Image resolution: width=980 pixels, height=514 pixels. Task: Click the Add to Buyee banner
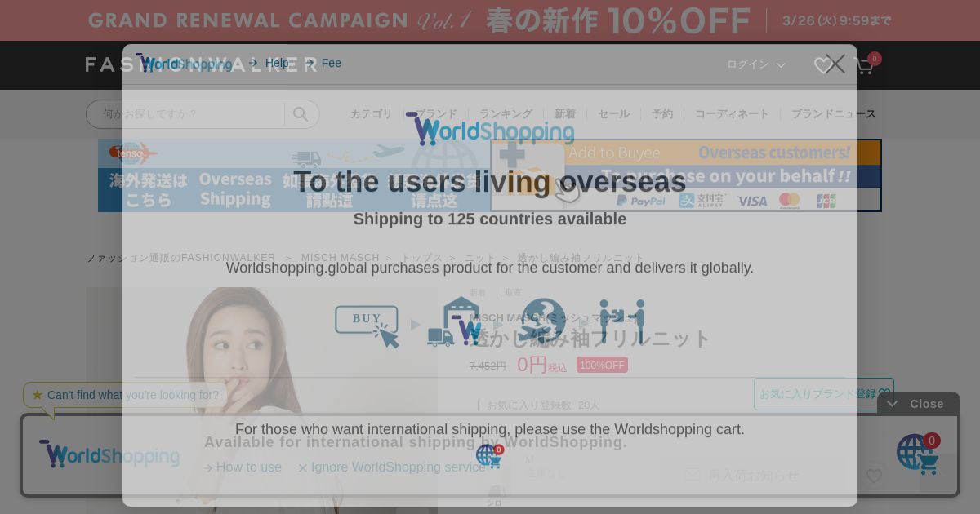point(686,175)
